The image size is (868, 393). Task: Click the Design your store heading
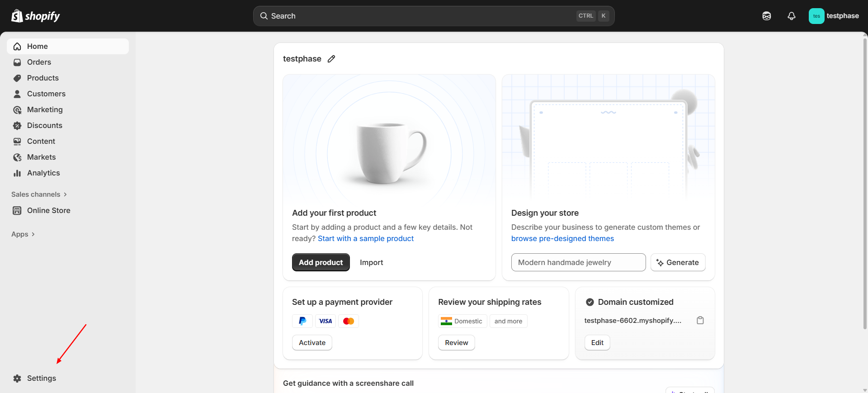click(545, 213)
